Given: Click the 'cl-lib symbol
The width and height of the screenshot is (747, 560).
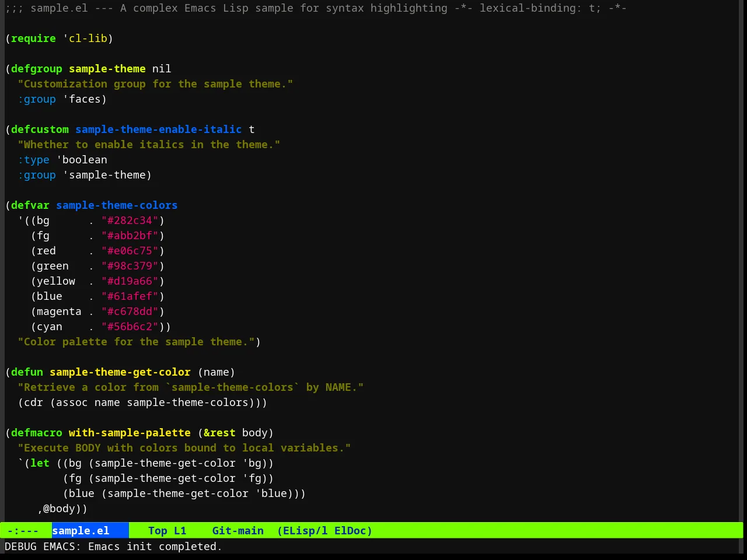Looking at the screenshot, I should click(x=85, y=38).
